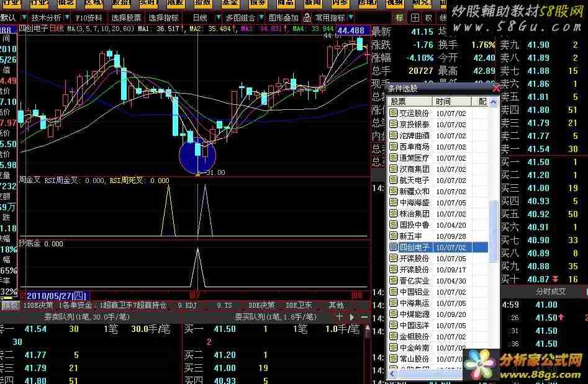Close the 条件选股 dialog

(496, 89)
